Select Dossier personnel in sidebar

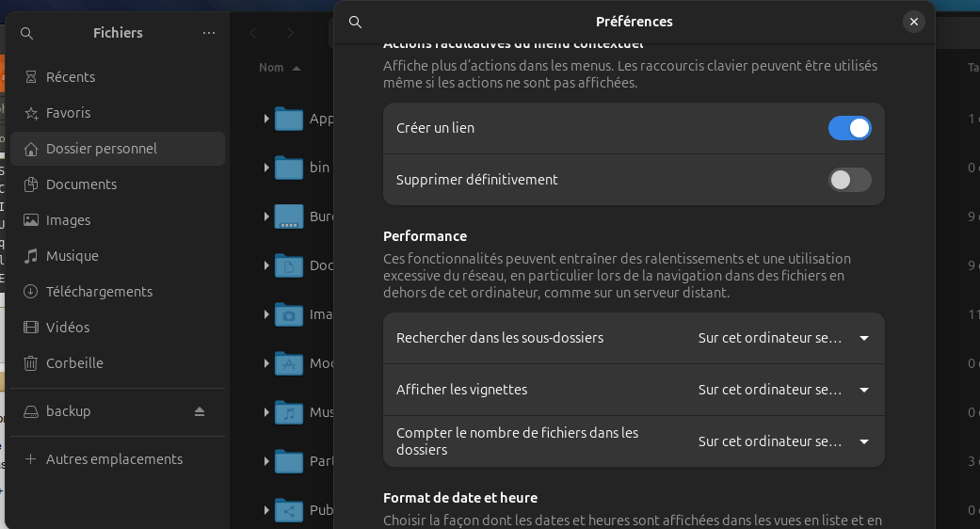coord(118,149)
